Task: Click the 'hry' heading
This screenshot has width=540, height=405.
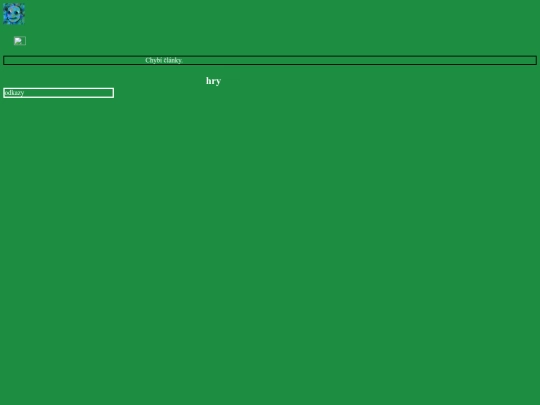Action: [x=214, y=81]
